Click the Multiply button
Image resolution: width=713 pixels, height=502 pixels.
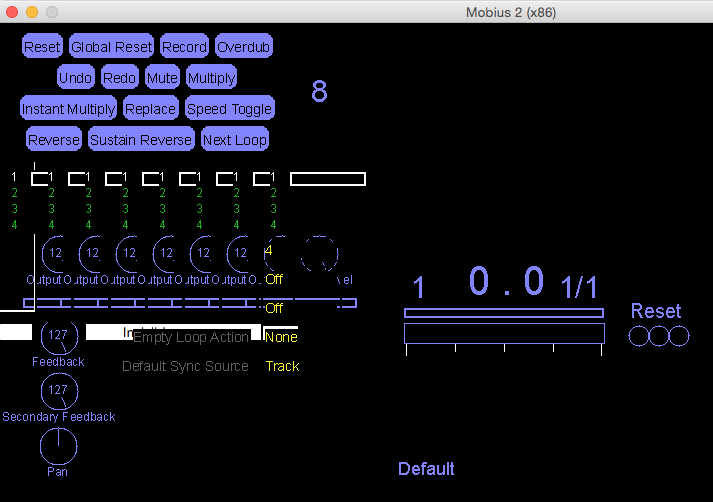(211, 77)
